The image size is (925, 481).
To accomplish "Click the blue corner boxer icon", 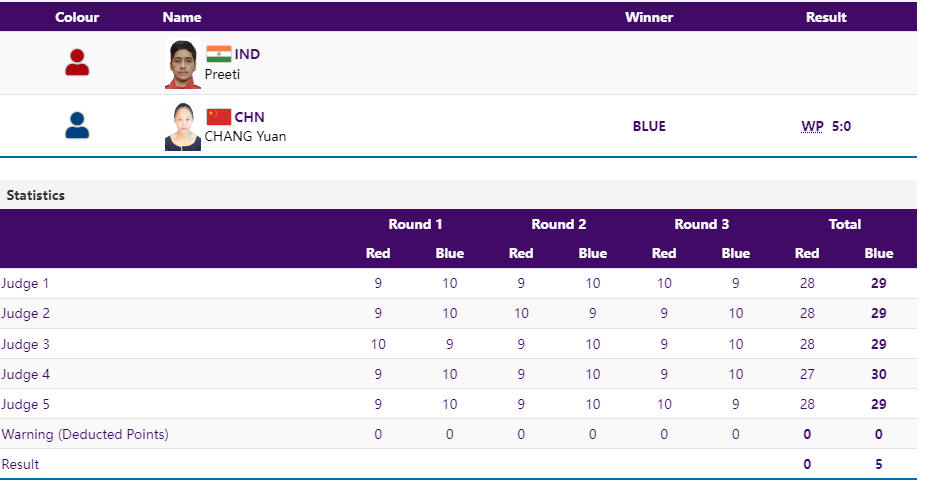I will point(77,126).
